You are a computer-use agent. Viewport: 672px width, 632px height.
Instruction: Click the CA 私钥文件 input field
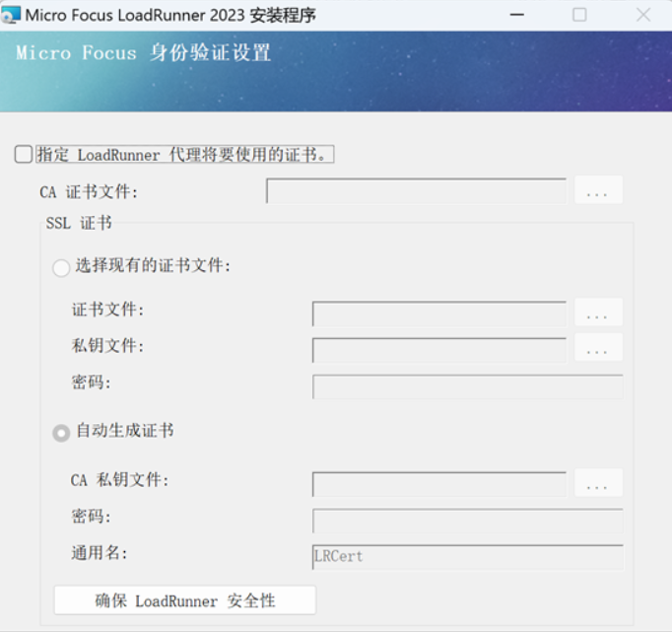pyautogui.click(x=439, y=484)
